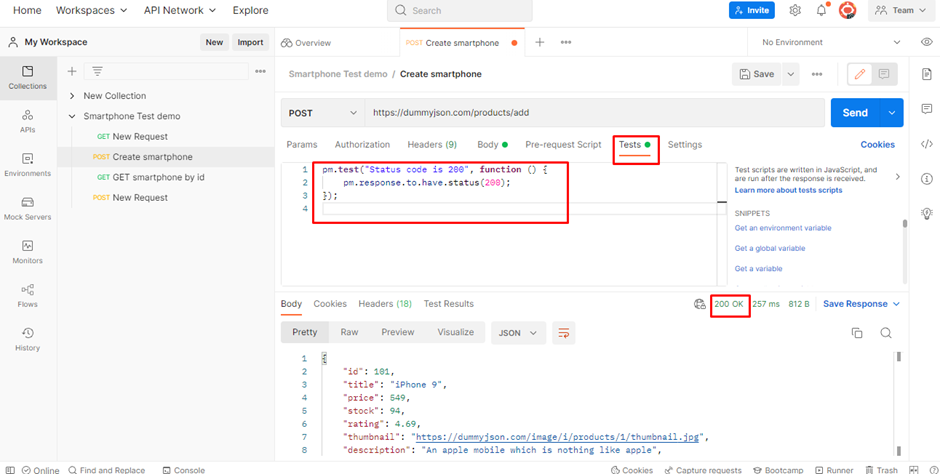The image size is (940, 474).
Task: Switch to the Authorization tab
Action: [362, 144]
